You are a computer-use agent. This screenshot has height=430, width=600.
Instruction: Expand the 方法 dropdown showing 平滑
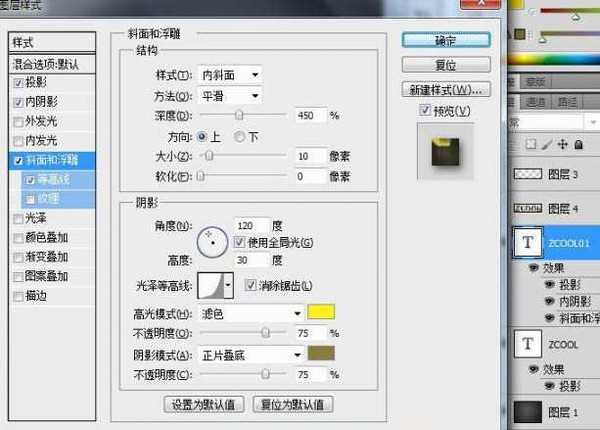point(229,96)
